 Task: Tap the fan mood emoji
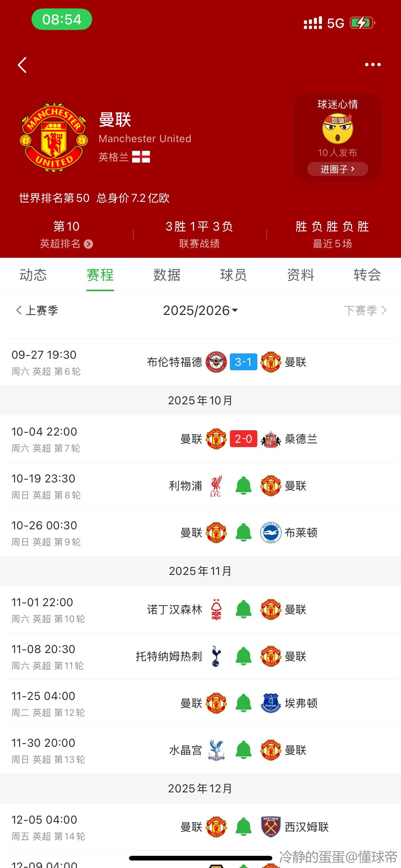pos(337,129)
